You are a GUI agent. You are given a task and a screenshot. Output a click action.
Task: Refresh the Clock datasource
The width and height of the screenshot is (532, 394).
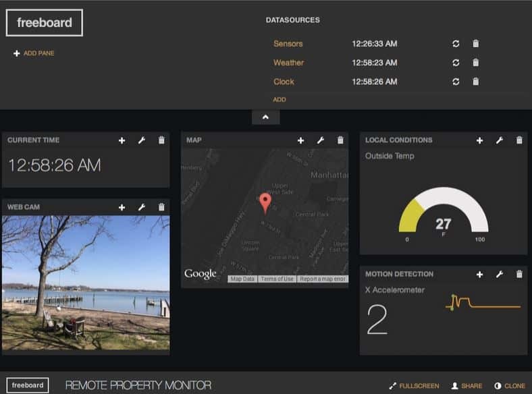coord(456,82)
